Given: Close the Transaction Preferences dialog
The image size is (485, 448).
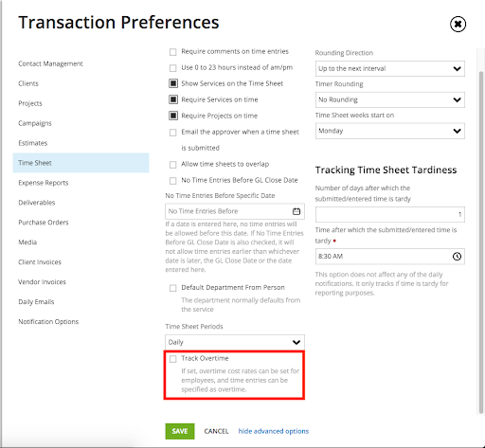Looking at the screenshot, I should coord(458,24).
